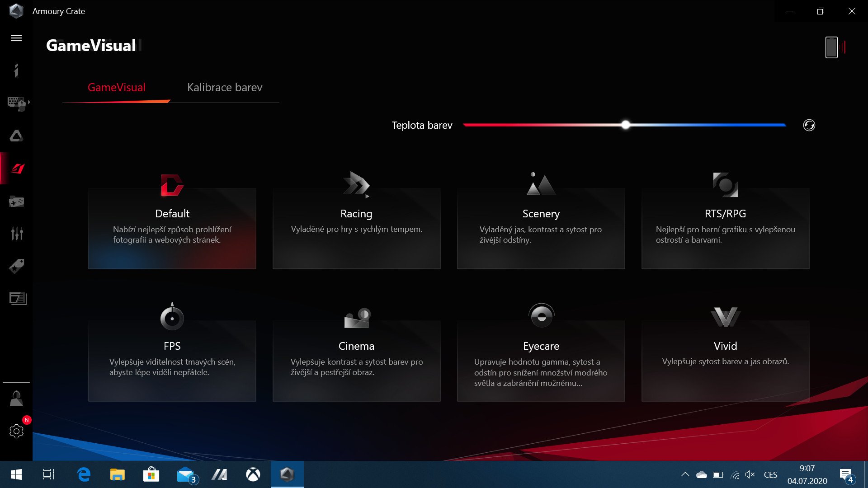Click the red Default D icon

point(172,185)
